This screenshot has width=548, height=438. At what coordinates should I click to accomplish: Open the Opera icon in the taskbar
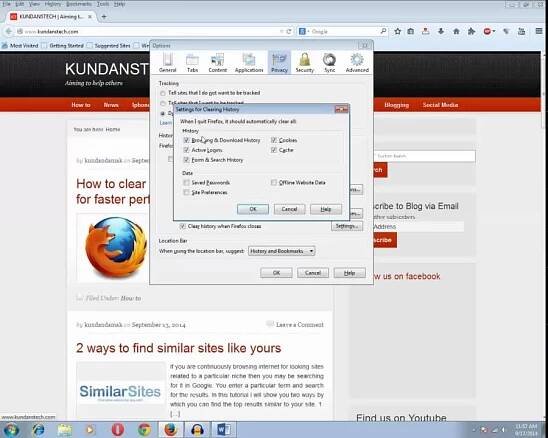[x=118, y=429]
